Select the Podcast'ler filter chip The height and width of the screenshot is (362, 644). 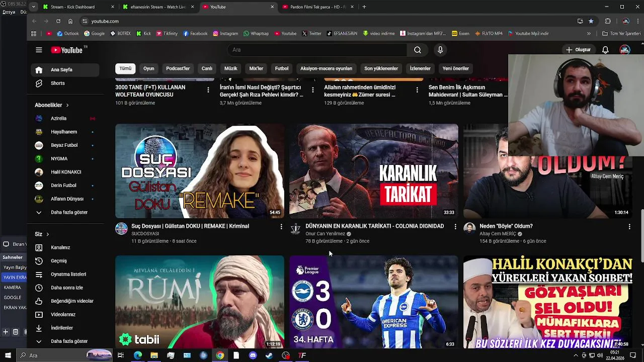178,68
